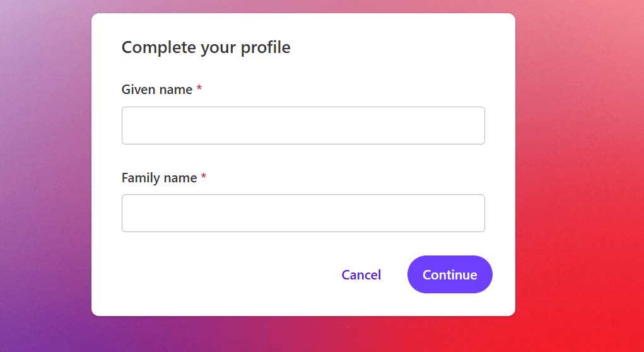Select the last name entry box
The width and height of the screenshot is (644, 352).
point(303,213)
